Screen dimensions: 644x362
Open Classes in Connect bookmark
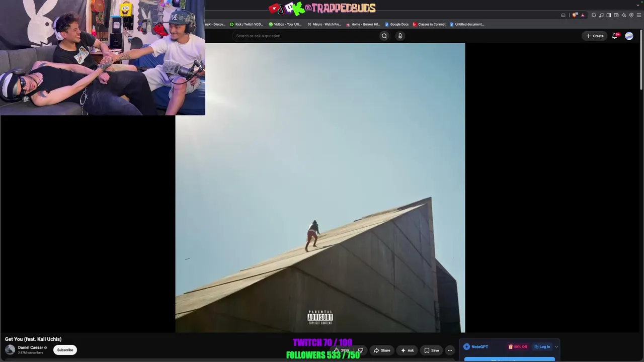[429, 24]
